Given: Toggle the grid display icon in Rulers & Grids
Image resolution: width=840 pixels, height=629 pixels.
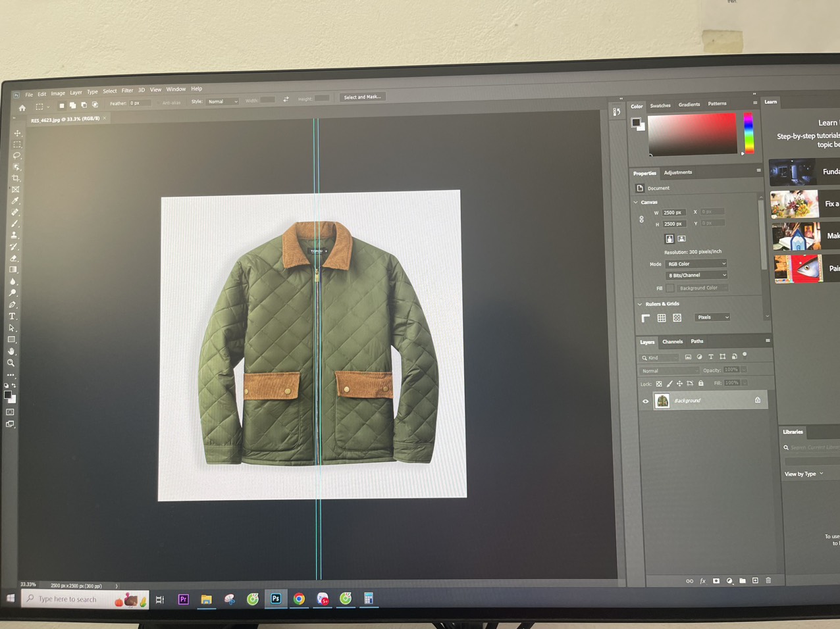Looking at the screenshot, I should [x=662, y=318].
